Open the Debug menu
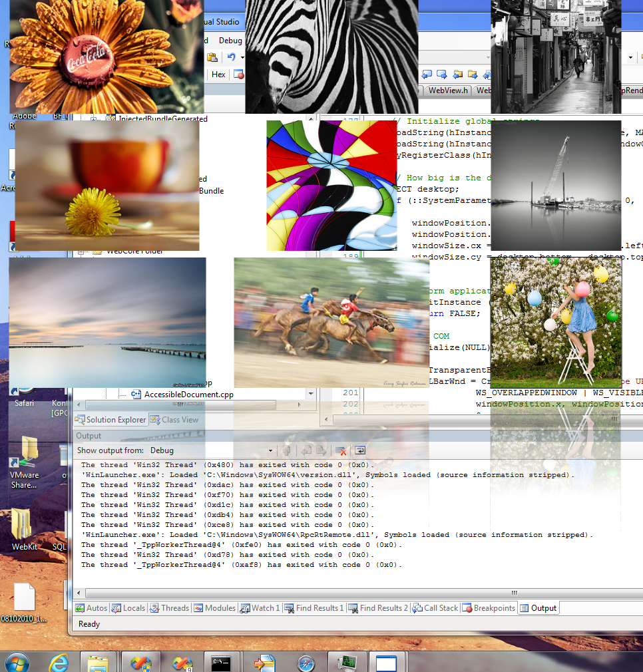 click(230, 41)
